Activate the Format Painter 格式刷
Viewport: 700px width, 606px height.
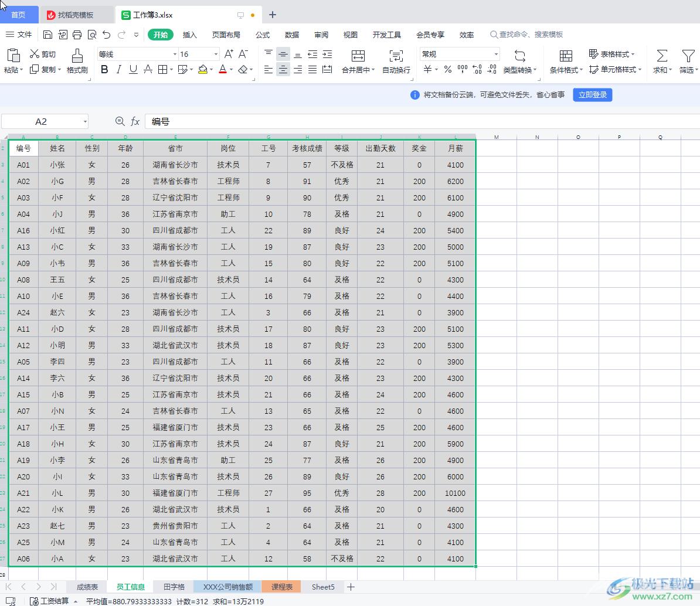point(77,61)
